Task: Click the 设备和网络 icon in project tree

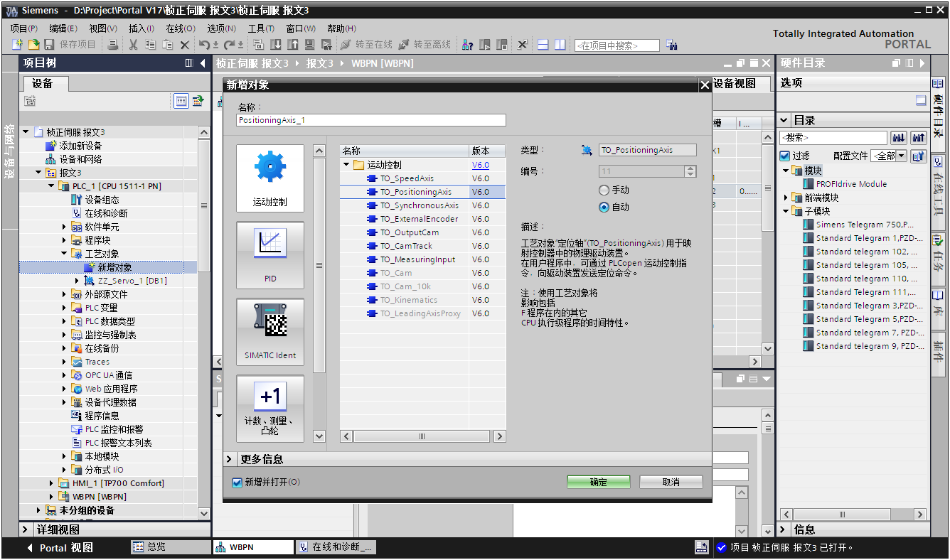Action: pyautogui.click(x=51, y=158)
